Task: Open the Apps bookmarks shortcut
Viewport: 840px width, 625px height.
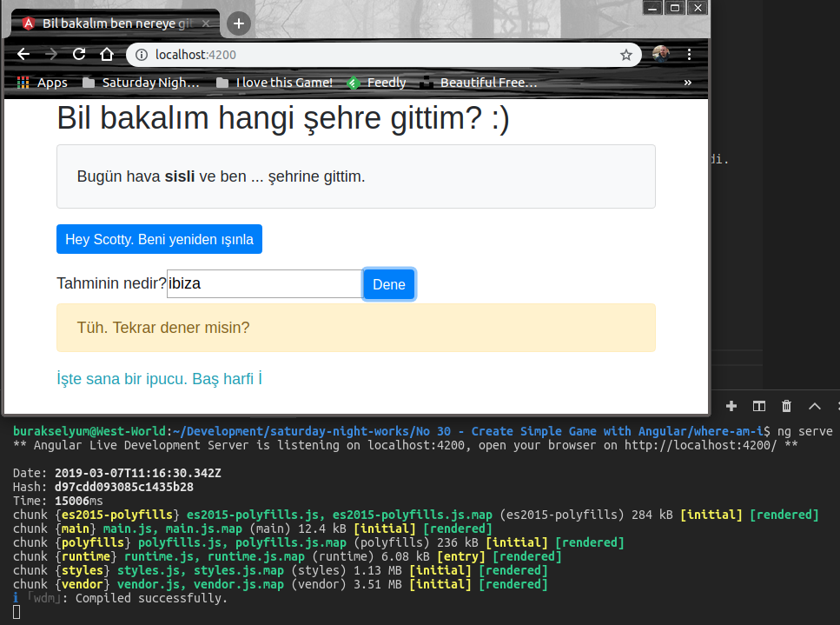Action: (x=42, y=83)
